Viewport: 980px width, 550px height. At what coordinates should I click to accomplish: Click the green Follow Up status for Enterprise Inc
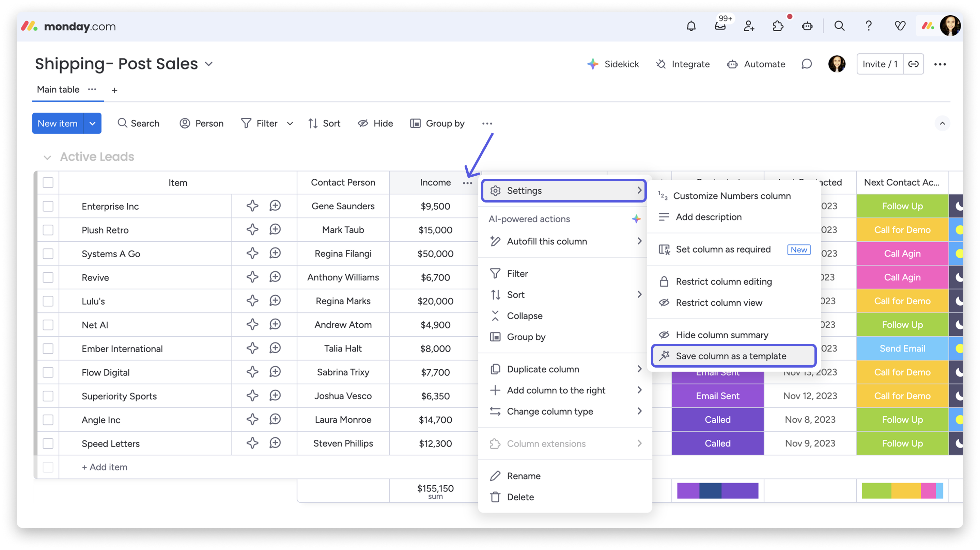902,206
